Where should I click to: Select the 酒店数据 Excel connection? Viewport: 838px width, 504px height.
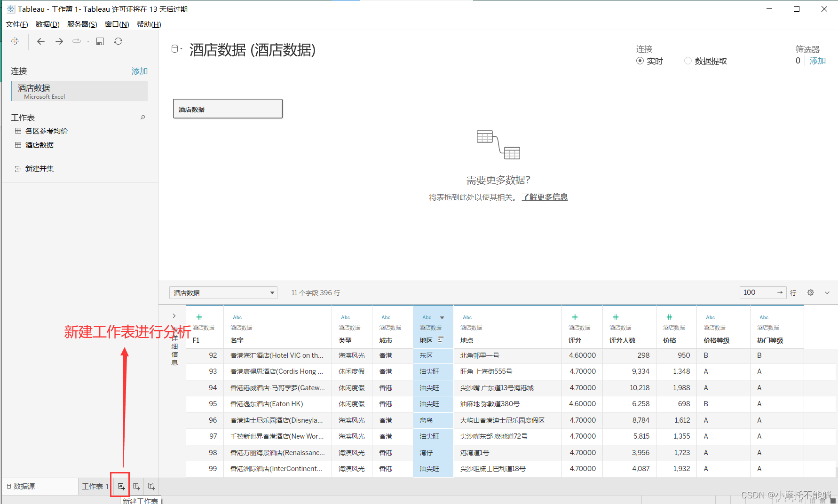click(x=79, y=91)
